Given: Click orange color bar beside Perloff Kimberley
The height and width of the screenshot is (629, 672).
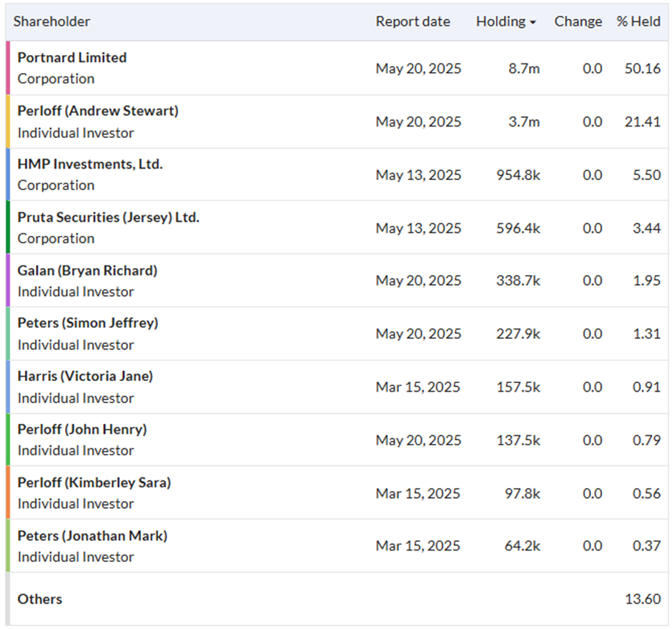Looking at the screenshot, I should point(8,492).
